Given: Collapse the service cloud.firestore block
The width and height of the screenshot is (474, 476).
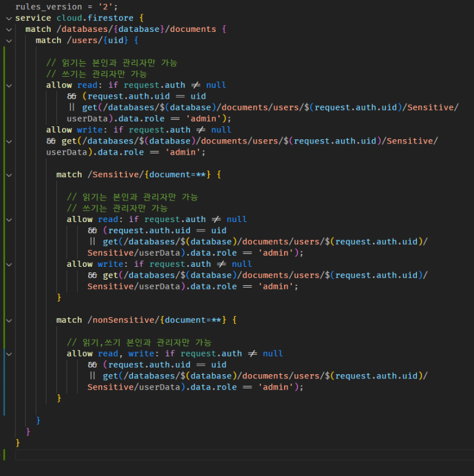Looking at the screenshot, I should (9, 18).
